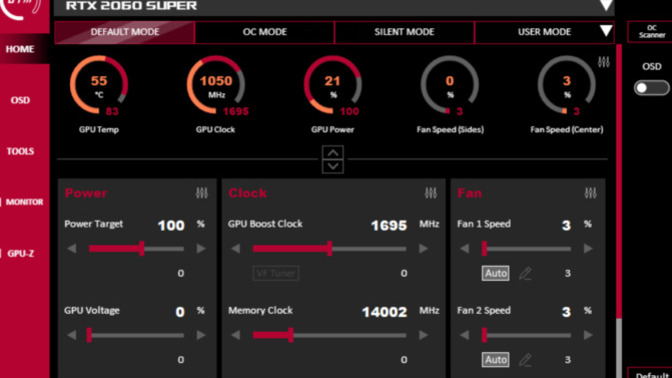This screenshot has width=672, height=378.
Task: Increase Memory Clock with right arrow
Action: pyautogui.click(x=423, y=335)
